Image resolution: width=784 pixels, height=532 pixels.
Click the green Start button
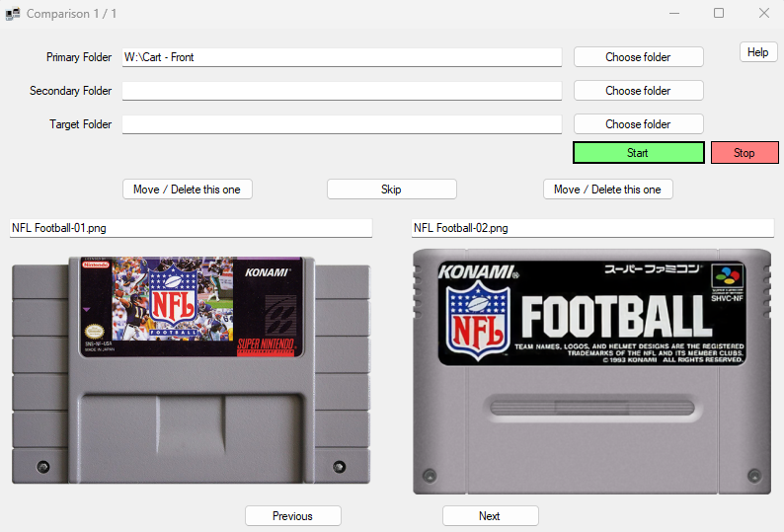point(639,153)
